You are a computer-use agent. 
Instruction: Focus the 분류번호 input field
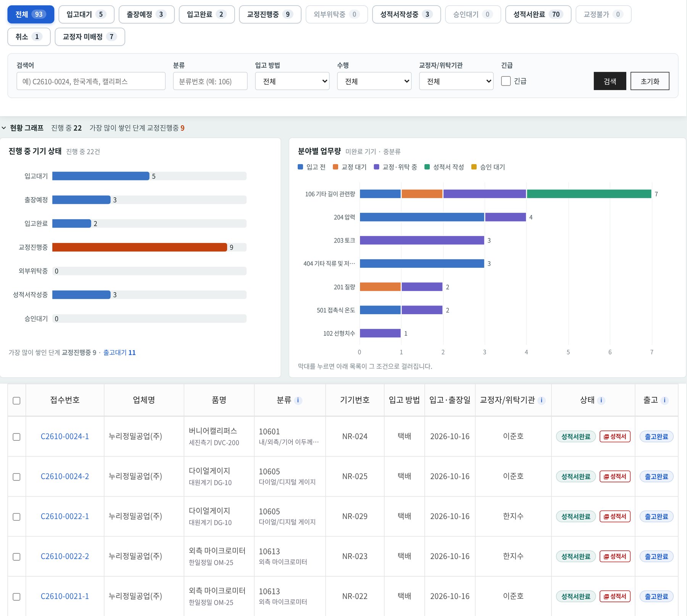coord(210,81)
